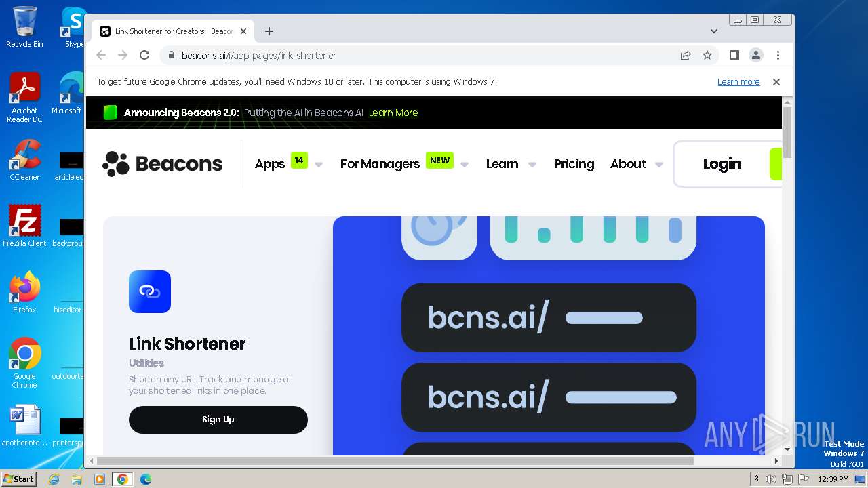Expand the Apps dropdown chevron
This screenshot has width=868, height=488.
tap(319, 165)
